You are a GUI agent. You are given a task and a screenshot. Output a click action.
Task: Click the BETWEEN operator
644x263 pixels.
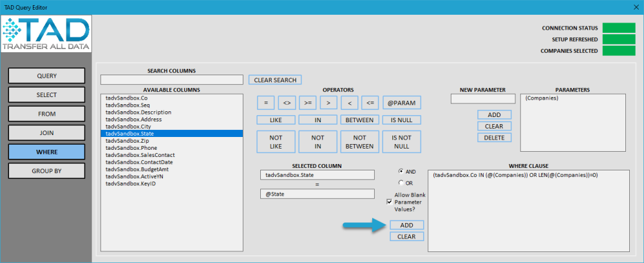(359, 120)
